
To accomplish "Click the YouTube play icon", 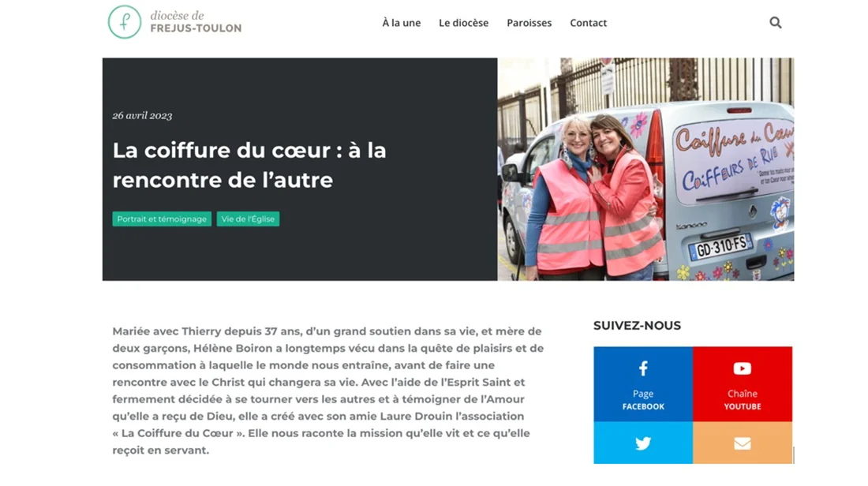I will [x=743, y=368].
